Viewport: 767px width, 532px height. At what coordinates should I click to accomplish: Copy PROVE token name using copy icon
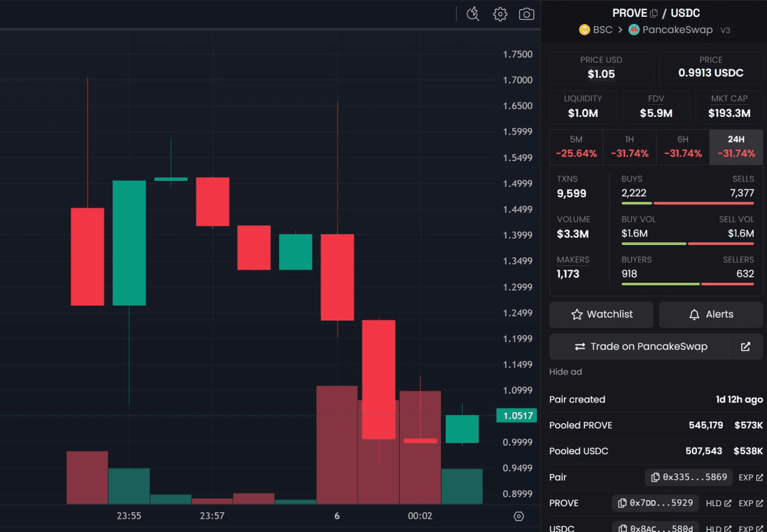click(654, 13)
